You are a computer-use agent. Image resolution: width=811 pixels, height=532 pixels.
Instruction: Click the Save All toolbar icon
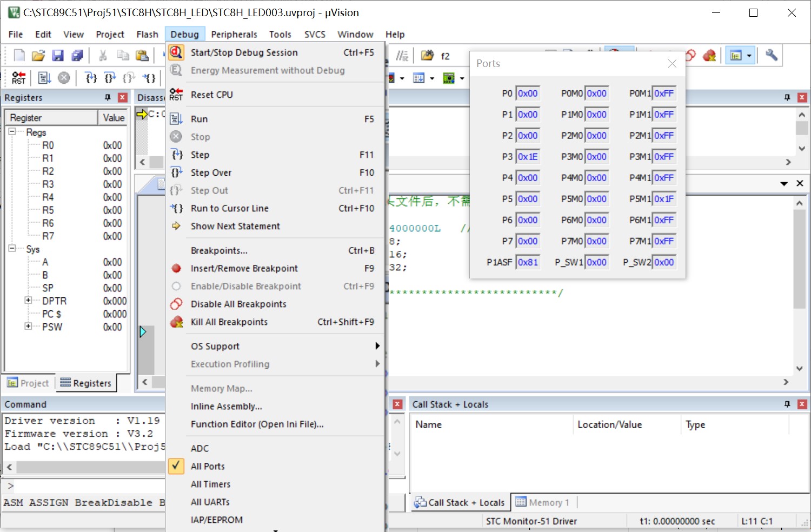[x=77, y=55]
